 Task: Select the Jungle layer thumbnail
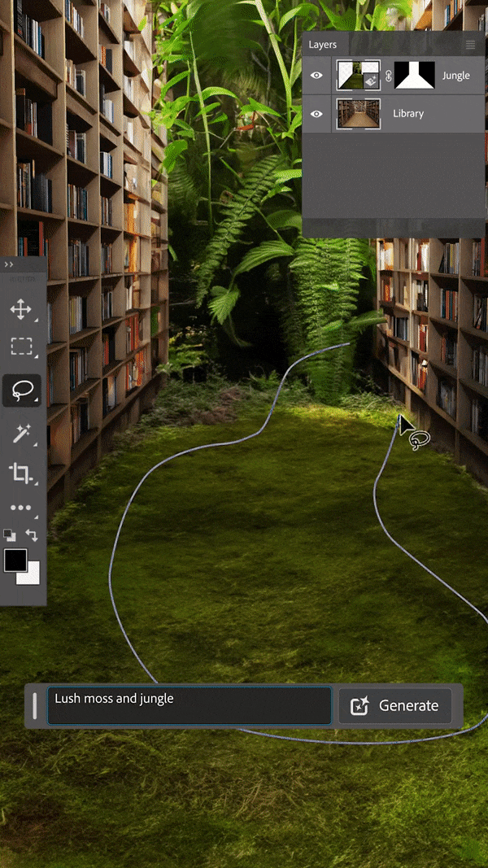click(359, 76)
